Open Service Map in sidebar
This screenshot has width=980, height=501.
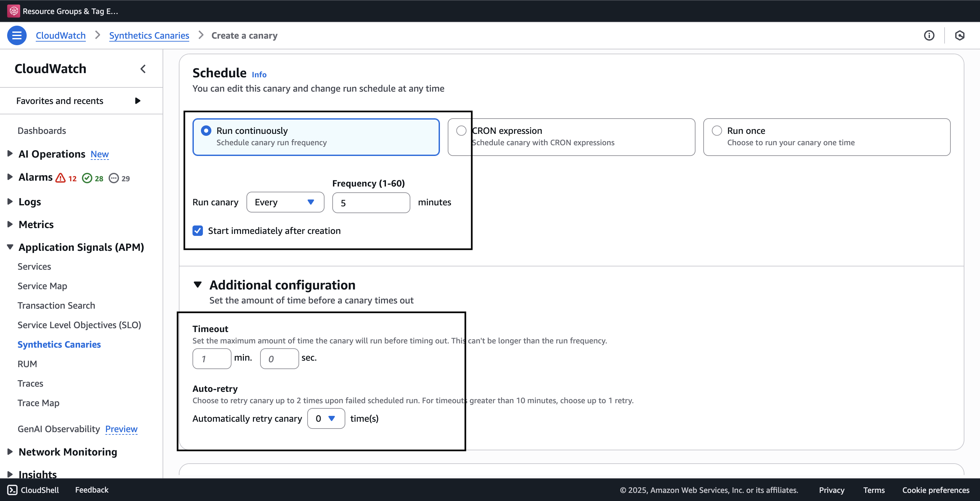[x=42, y=286]
